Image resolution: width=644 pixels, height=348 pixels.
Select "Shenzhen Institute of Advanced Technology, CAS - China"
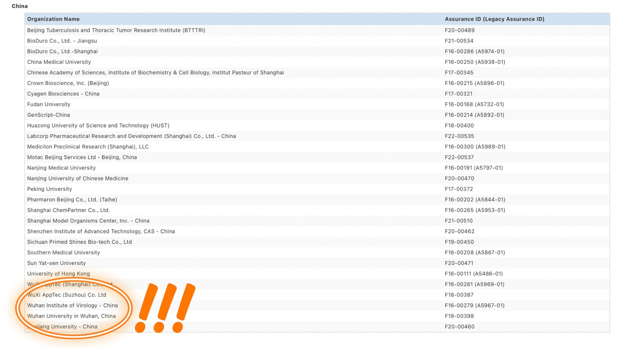coord(101,232)
